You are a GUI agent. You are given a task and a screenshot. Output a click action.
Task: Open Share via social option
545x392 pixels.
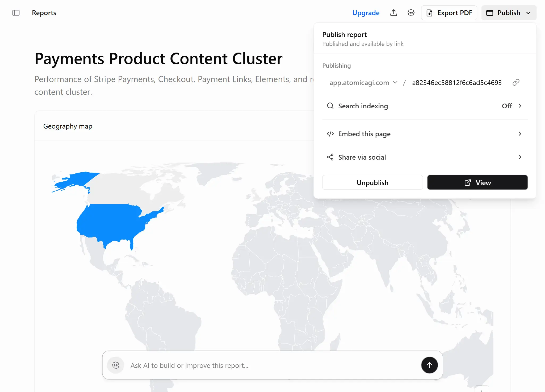(425, 157)
